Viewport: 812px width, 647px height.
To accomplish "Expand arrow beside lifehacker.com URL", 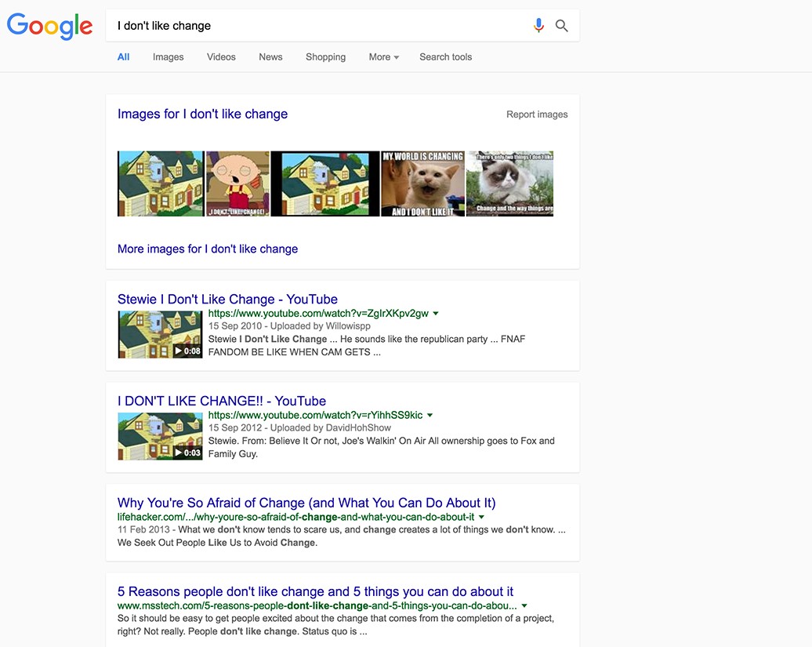I will click(481, 517).
